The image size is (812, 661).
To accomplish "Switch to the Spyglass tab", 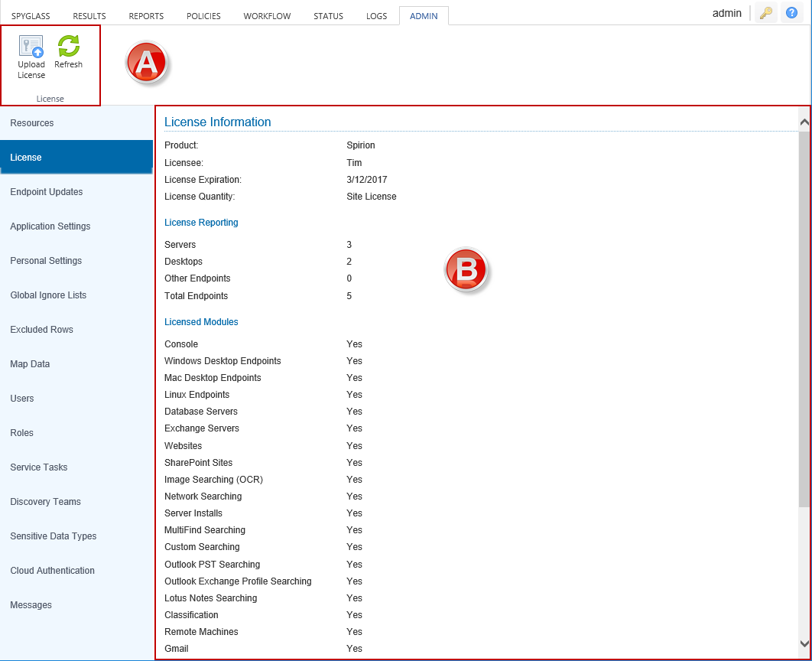I will click(31, 16).
